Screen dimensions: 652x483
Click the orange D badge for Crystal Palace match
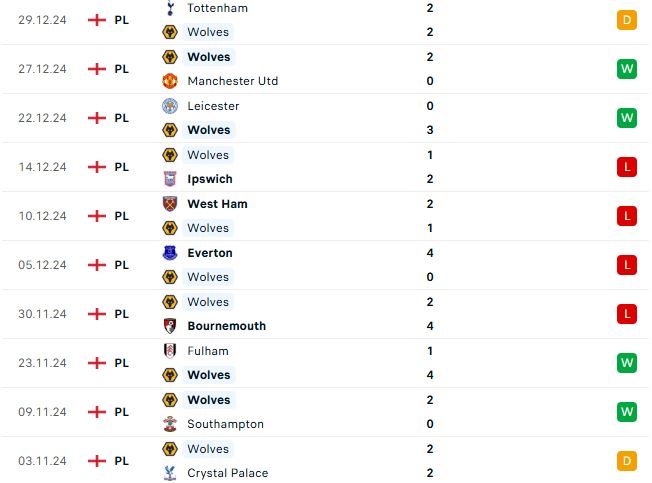[x=627, y=461]
